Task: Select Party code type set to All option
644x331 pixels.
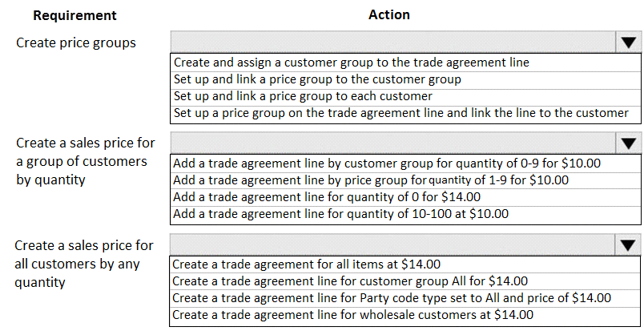Action: click(405, 298)
